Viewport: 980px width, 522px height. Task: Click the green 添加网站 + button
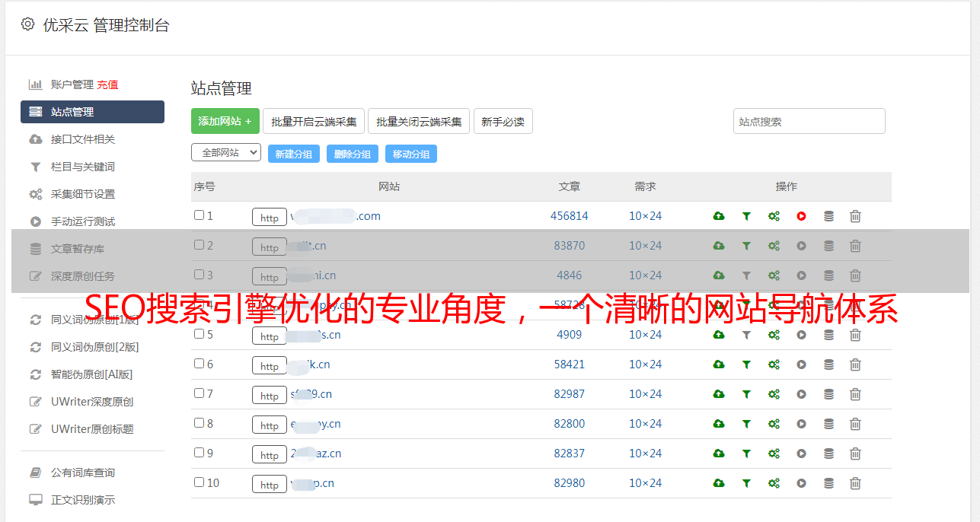point(225,121)
